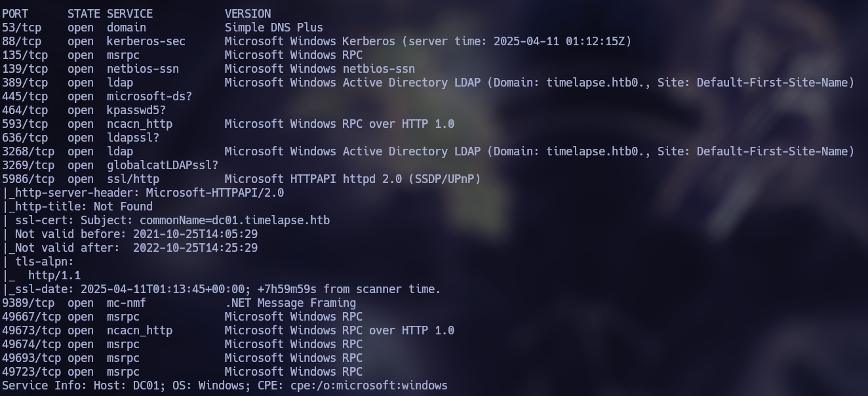Image resolution: width=868 pixels, height=396 pixels.
Task: Click the http-title Not Found line
Action: (x=77, y=207)
